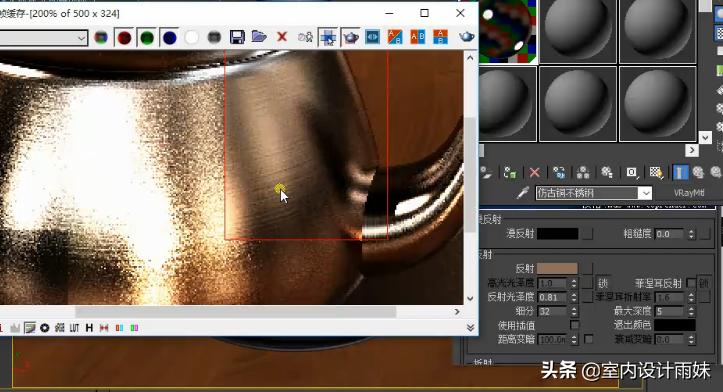Open the black 退出颜色 exit color swatch
723x392 pixels.
(675, 326)
